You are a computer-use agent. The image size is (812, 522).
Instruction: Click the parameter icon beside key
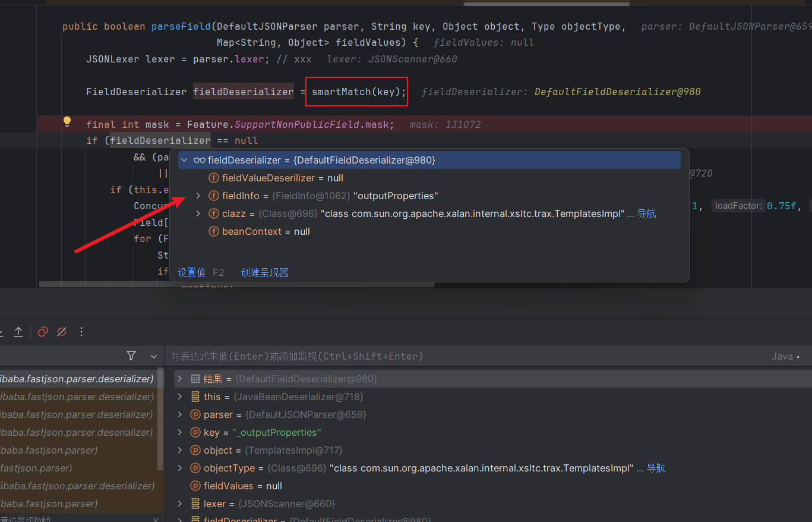coord(195,432)
